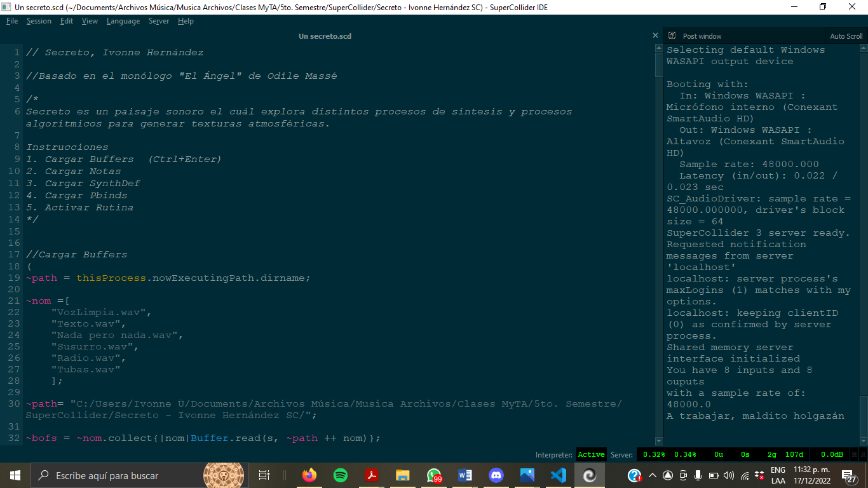The image size is (868, 488).
Task: Click the SuperCollider IDE taskbar icon
Action: pyautogui.click(x=589, y=475)
